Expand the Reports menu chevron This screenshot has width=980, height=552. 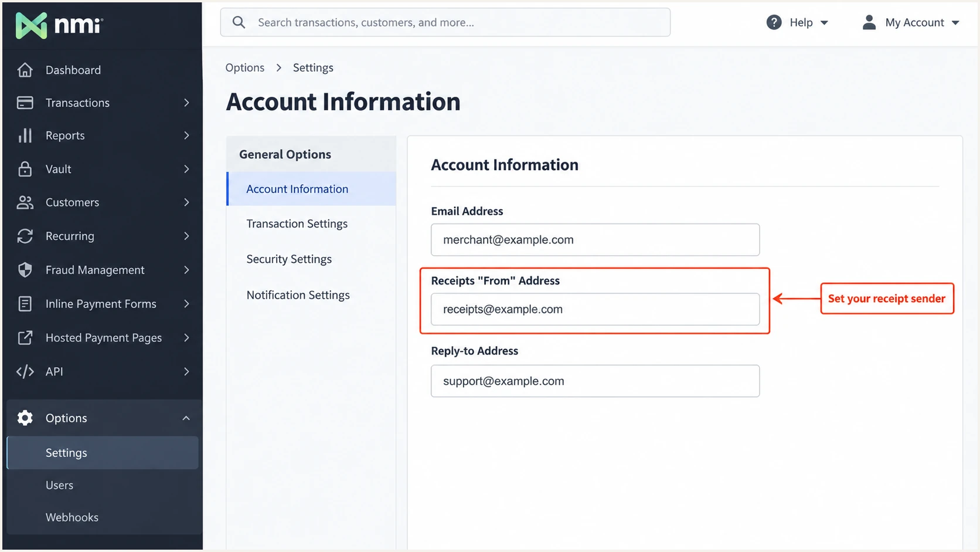pos(186,136)
